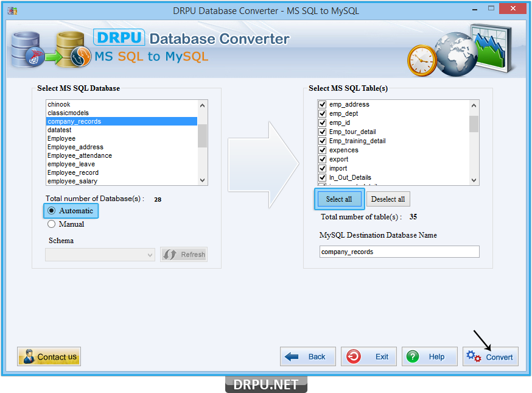The height and width of the screenshot is (393, 532).
Task: Click the Back button label
Action: click(317, 357)
